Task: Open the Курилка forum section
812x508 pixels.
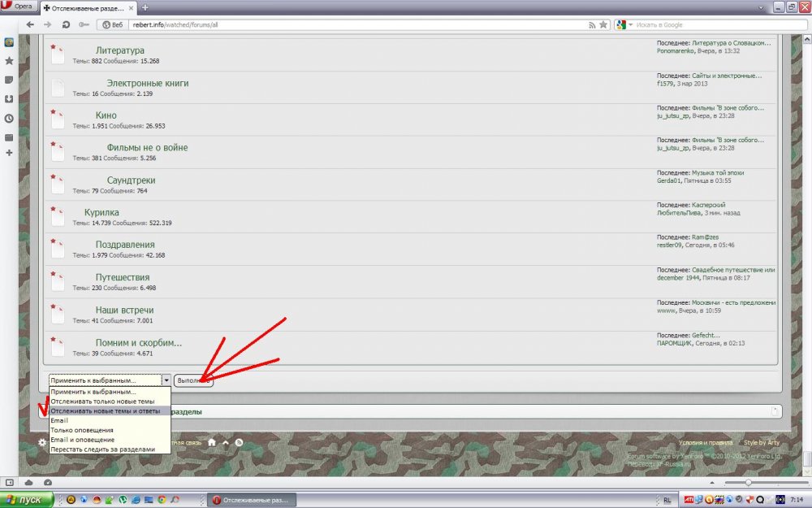Action: coord(101,212)
